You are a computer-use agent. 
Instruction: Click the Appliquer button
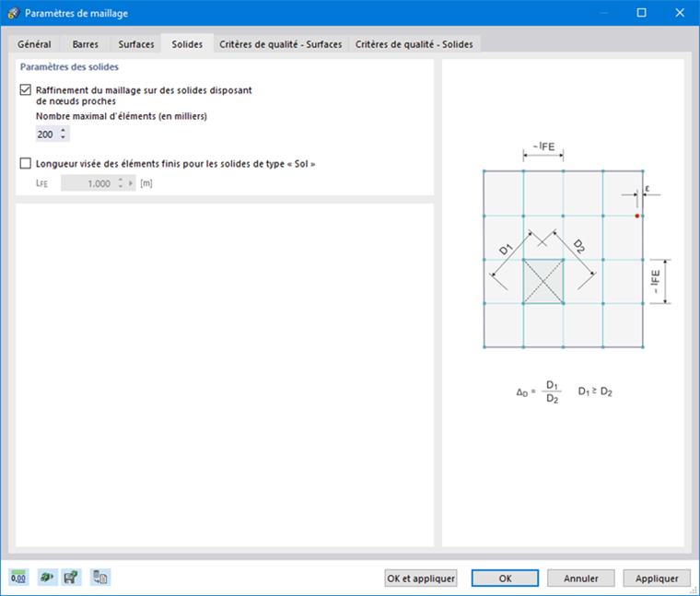(657, 578)
